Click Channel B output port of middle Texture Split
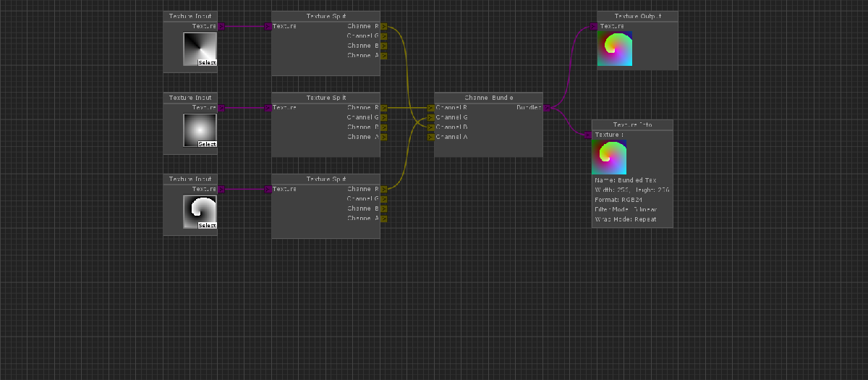Screen dimensions: 868x380 383,127
